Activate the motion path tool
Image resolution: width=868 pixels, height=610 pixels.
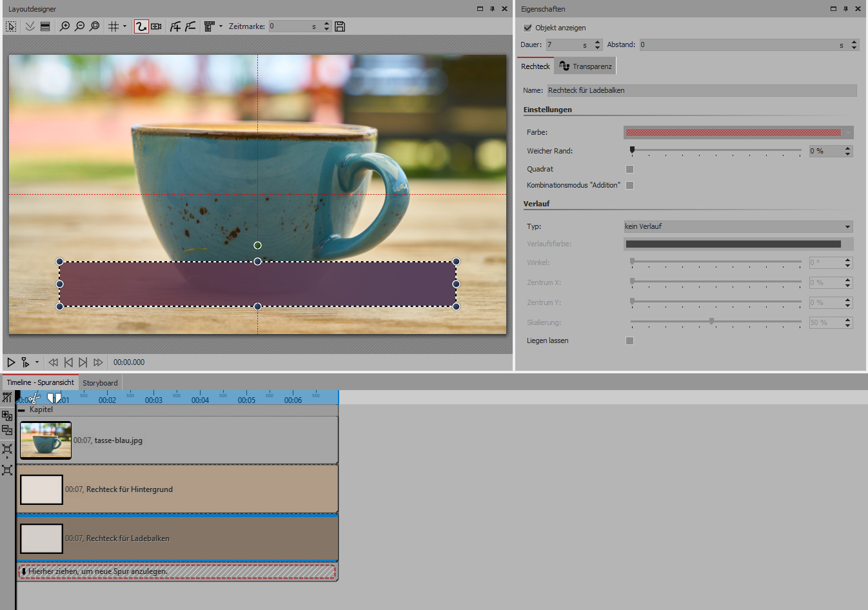tap(141, 26)
